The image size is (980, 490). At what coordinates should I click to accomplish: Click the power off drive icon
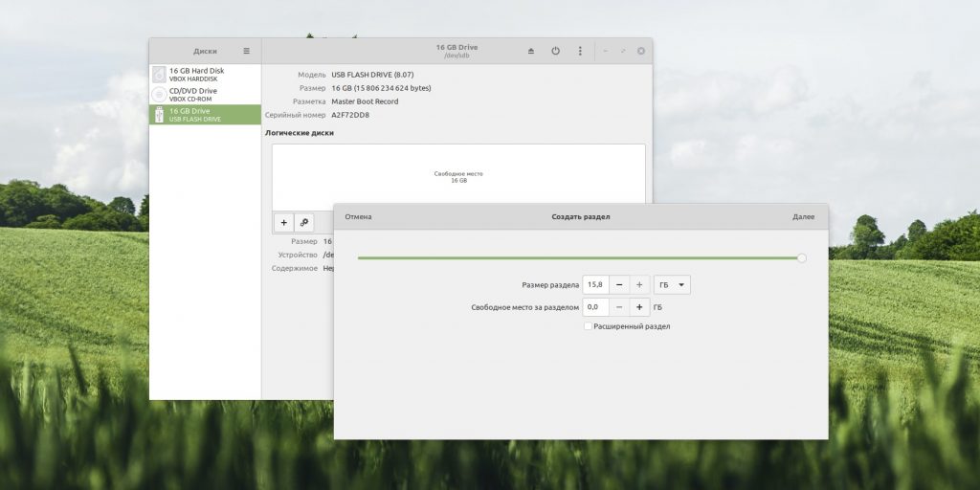pos(555,52)
